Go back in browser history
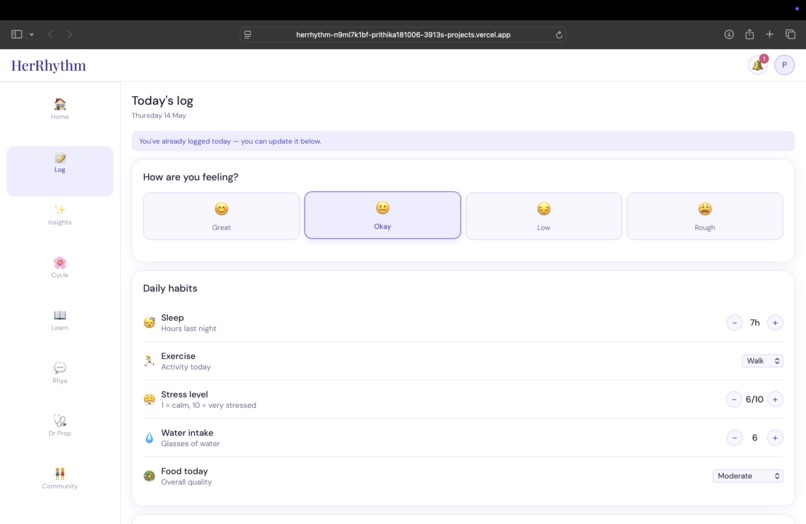 pos(50,34)
